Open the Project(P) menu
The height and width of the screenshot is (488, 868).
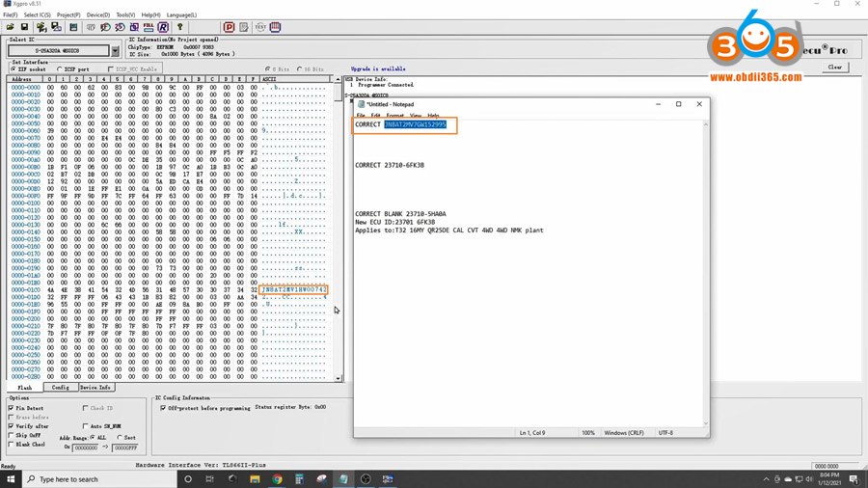pos(68,14)
